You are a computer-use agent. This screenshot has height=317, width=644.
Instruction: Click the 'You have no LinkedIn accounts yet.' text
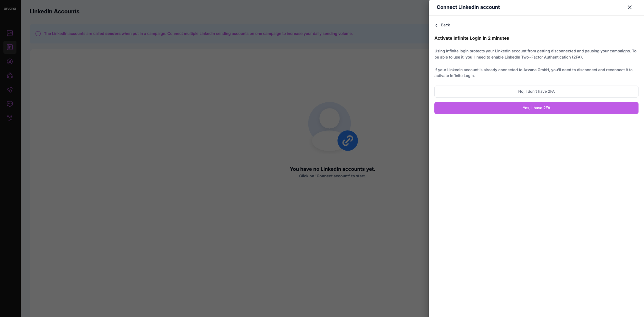point(332,169)
